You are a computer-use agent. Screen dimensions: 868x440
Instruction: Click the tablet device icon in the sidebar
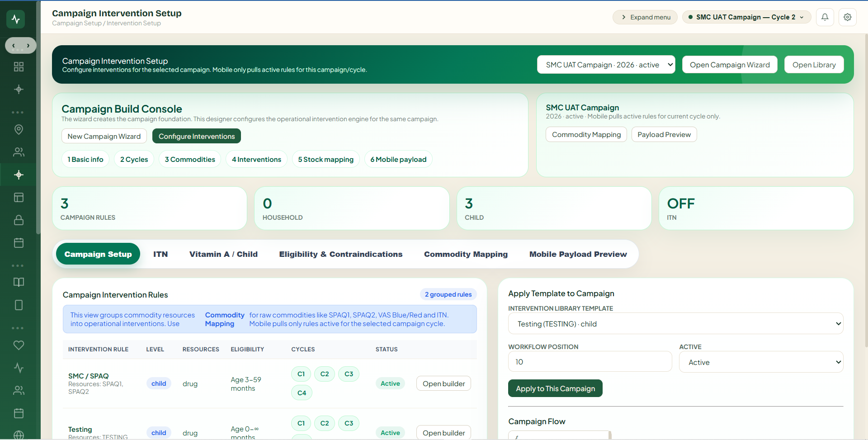point(19,305)
